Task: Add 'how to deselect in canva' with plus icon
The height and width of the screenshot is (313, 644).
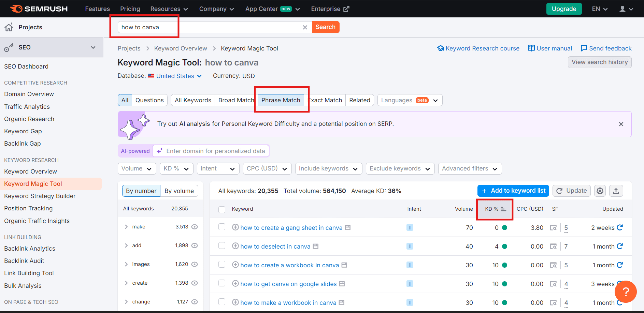Action: click(235, 246)
